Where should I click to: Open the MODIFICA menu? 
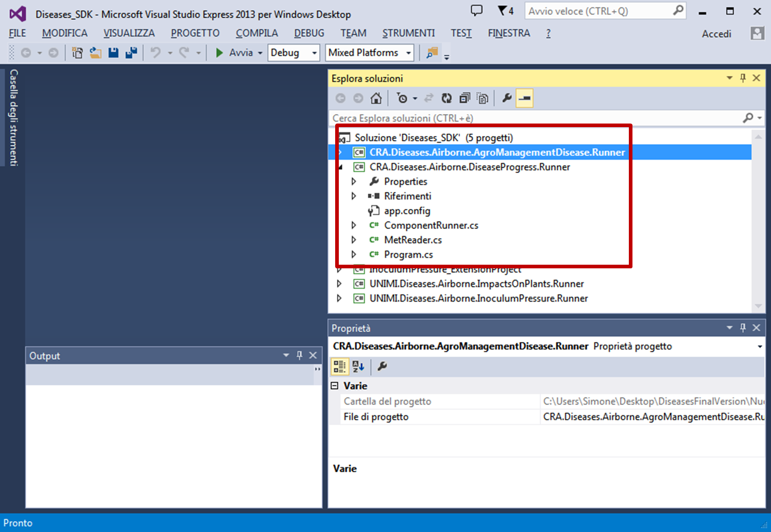(x=65, y=33)
